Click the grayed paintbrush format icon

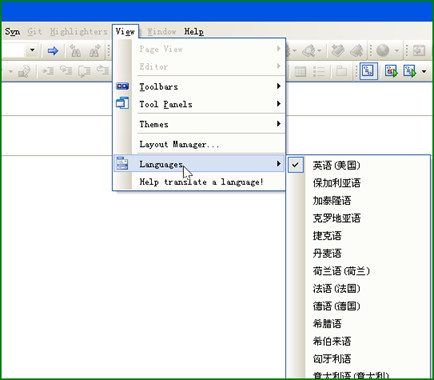pyautogui.click(x=24, y=71)
